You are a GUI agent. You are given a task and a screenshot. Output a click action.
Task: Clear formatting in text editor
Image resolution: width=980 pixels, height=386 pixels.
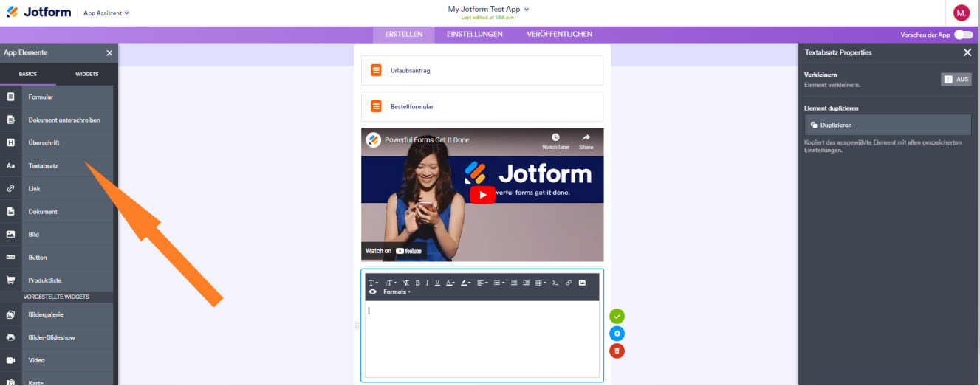click(x=406, y=283)
